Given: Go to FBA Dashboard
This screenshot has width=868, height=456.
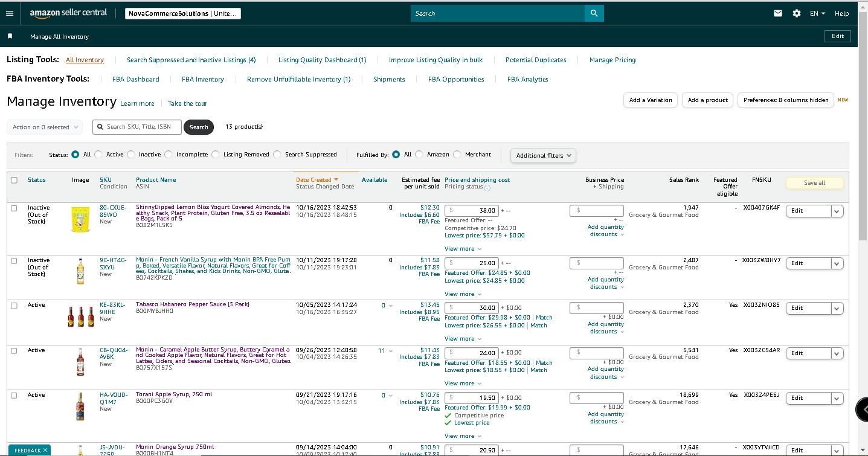Looking at the screenshot, I should [136, 79].
